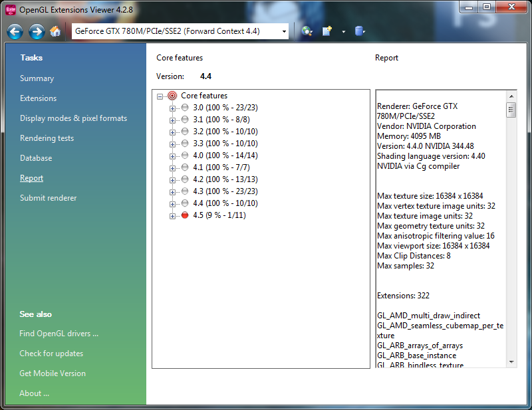This screenshot has height=410, width=532.
Task: Click the grey status dot for 4.3
Action: click(185, 191)
